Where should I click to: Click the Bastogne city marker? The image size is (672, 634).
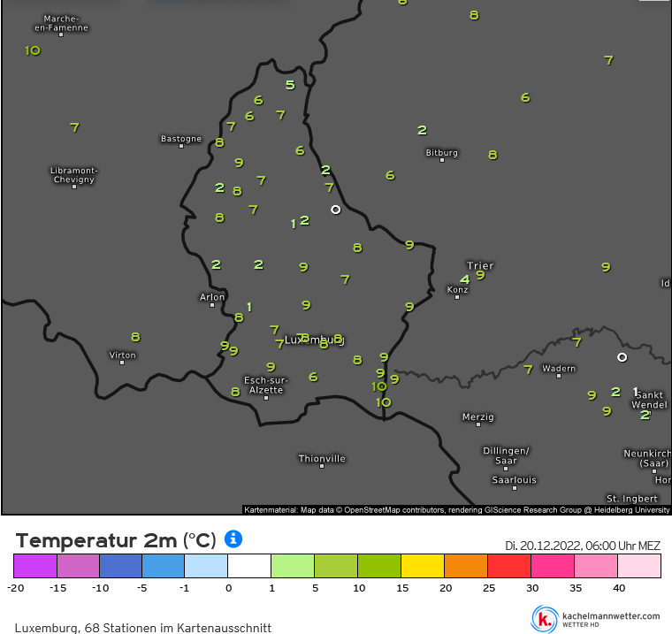pyautogui.click(x=181, y=146)
